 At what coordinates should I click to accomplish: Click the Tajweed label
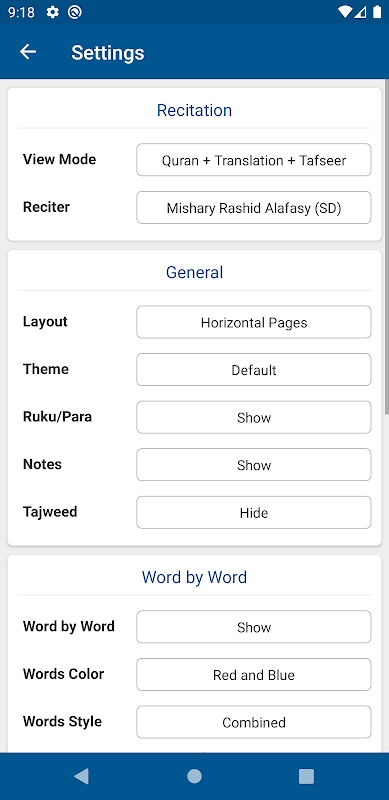(x=50, y=512)
